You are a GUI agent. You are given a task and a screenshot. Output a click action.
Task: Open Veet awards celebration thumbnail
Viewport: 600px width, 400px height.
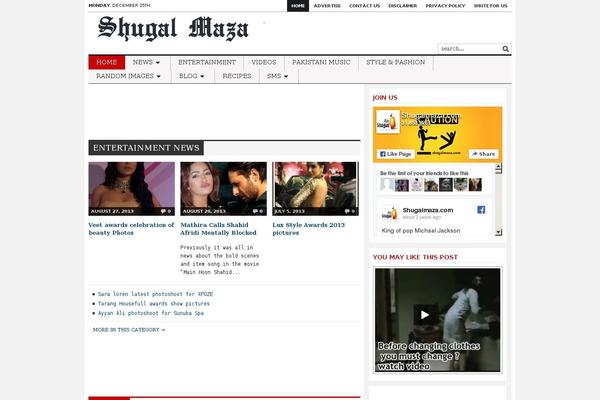pyautogui.click(x=132, y=189)
